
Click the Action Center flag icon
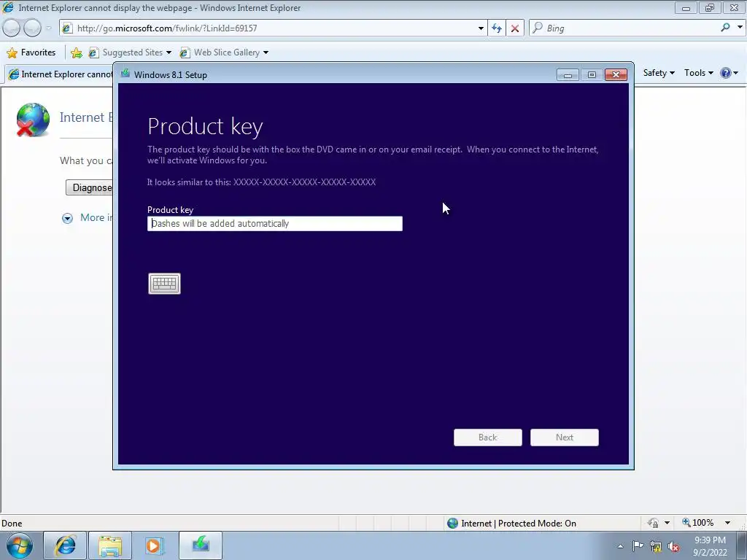(638, 546)
